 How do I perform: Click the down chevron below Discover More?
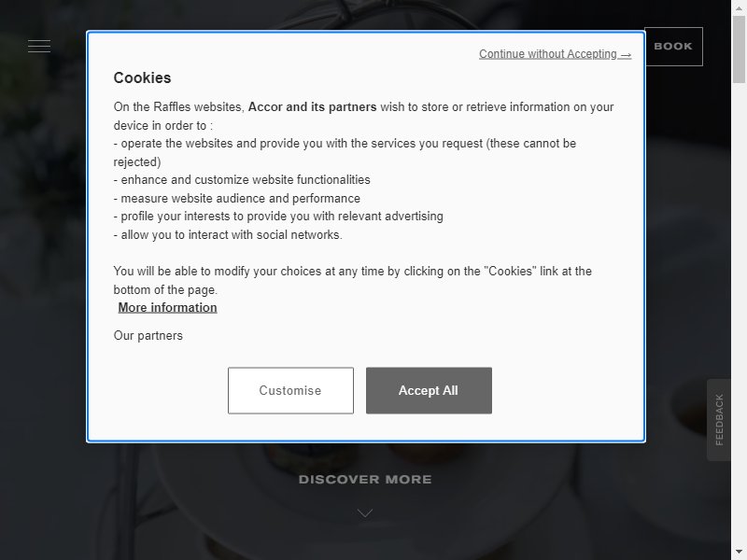[x=365, y=512]
